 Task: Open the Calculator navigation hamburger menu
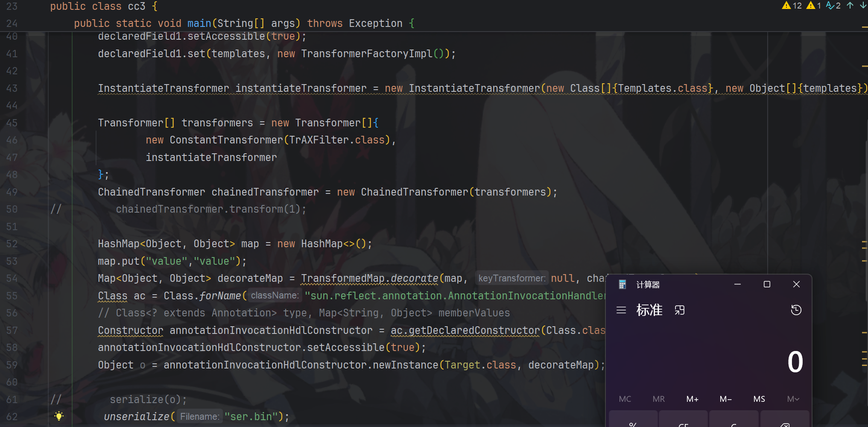[621, 310]
